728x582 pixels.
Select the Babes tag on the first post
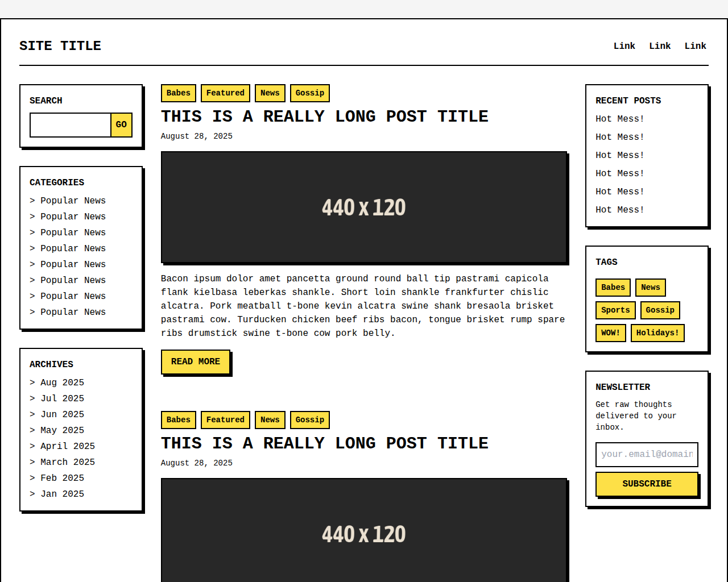point(178,93)
